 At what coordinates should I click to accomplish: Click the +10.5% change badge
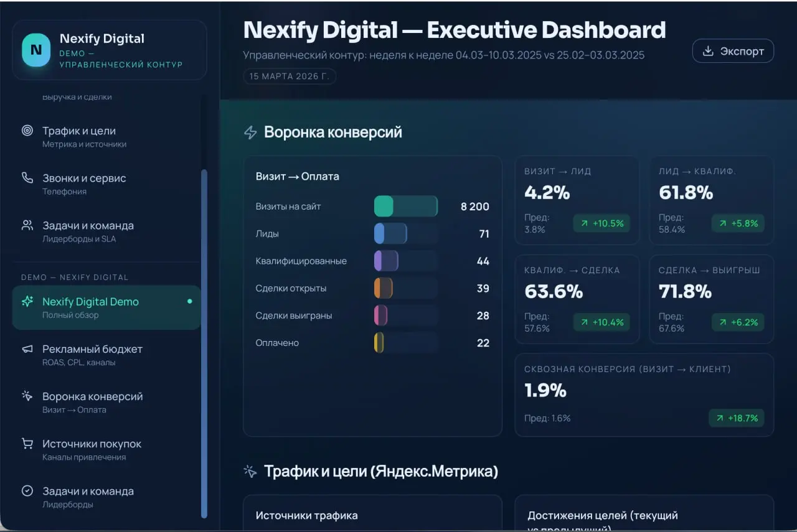click(602, 223)
